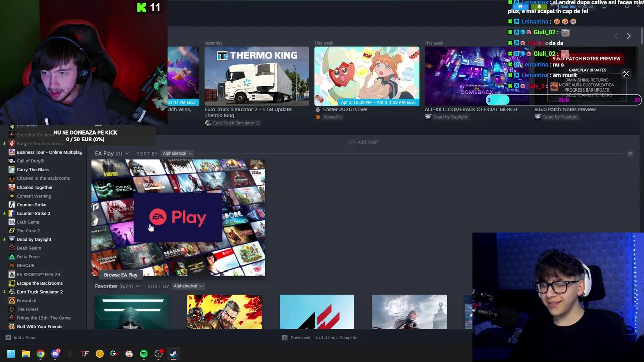Image resolution: width=644 pixels, height=362 pixels.
Task: Click Dead by Daylight sidebar icon
Action: coord(12,239)
